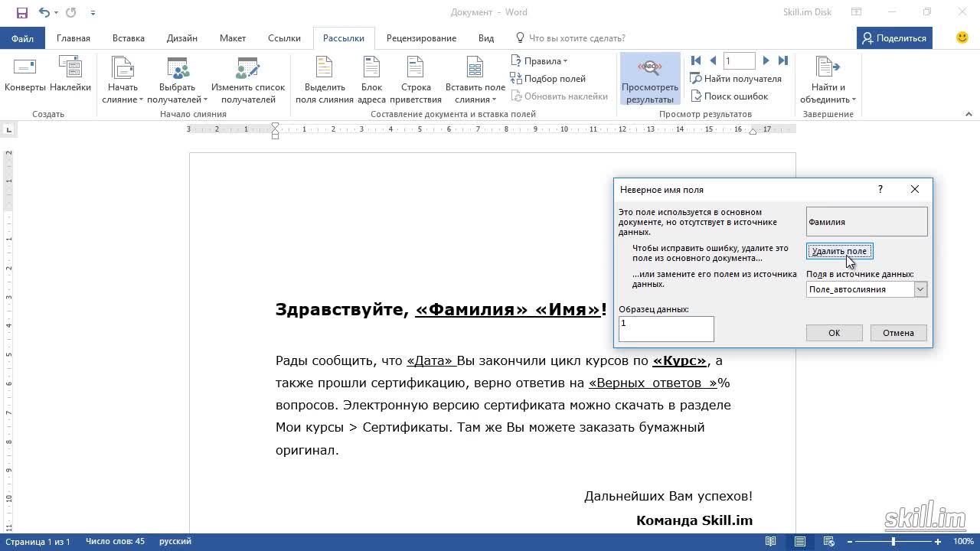Click Найти получателя
This screenshot has height=551, width=980.
(736, 79)
